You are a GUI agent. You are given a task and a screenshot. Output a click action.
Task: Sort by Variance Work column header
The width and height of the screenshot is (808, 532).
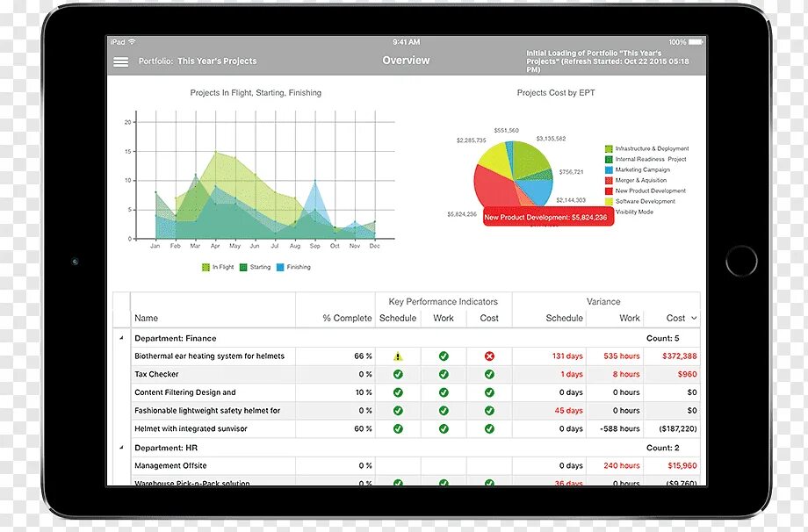pos(629,319)
